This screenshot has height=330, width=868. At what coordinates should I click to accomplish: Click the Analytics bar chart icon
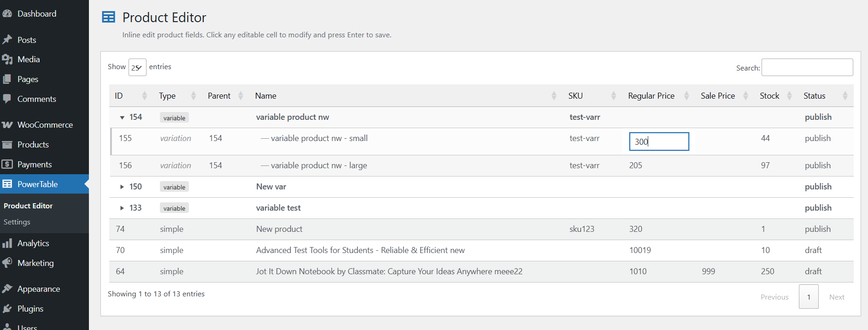(7, 243)
